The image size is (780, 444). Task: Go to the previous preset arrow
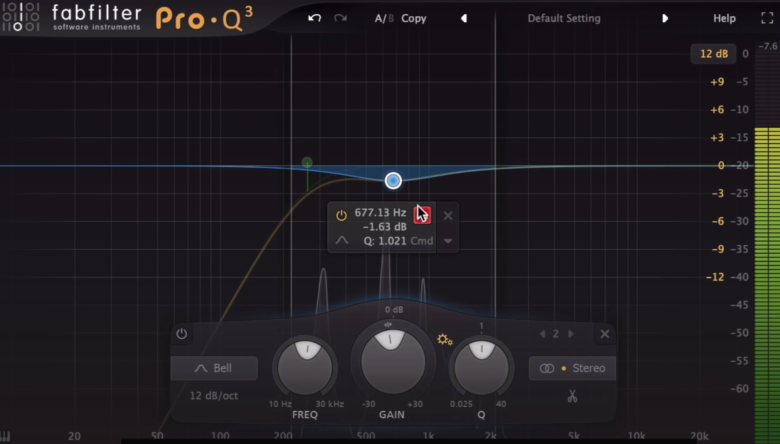point(464,18)
